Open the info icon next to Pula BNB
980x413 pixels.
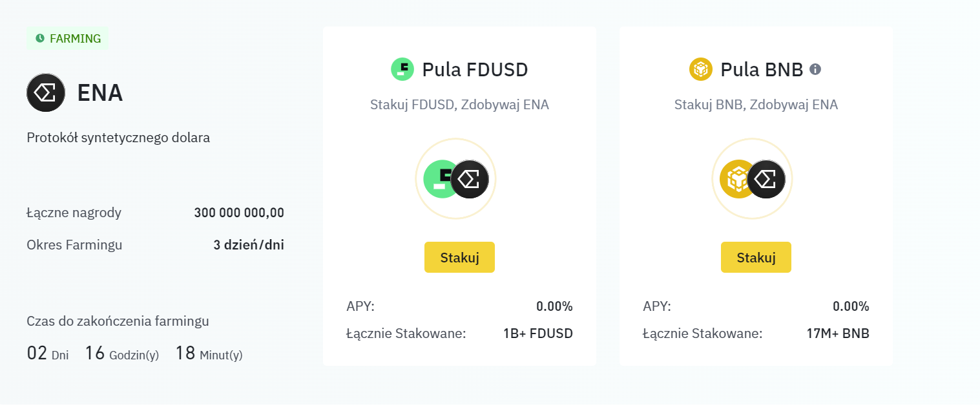[815, 69]
